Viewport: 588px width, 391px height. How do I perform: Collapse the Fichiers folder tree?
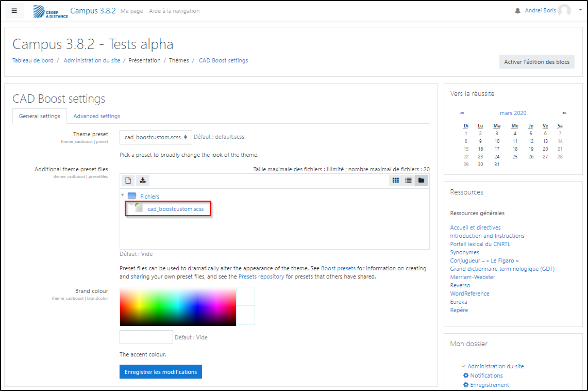click(123, 195)
